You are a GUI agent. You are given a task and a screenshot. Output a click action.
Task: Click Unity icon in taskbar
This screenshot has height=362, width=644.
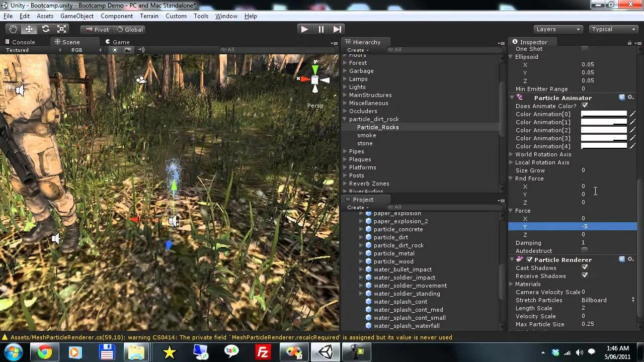coord(325,352)
